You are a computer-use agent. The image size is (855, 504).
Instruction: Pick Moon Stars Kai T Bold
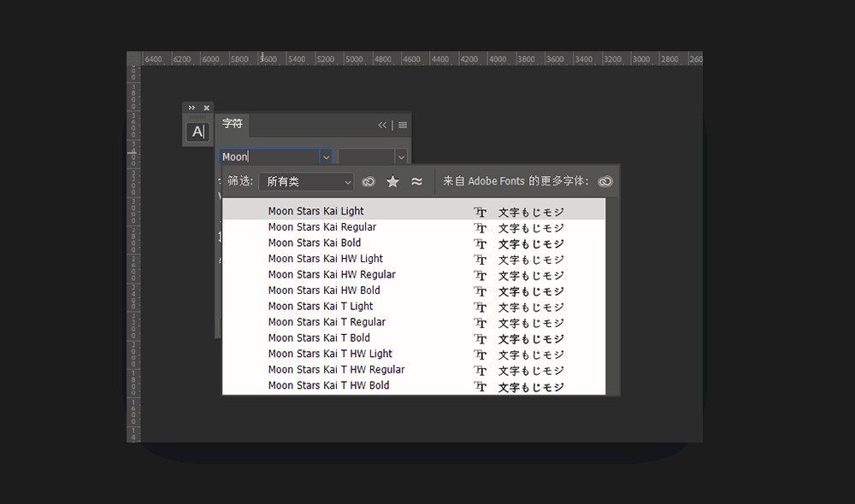(x=414, y=337)
